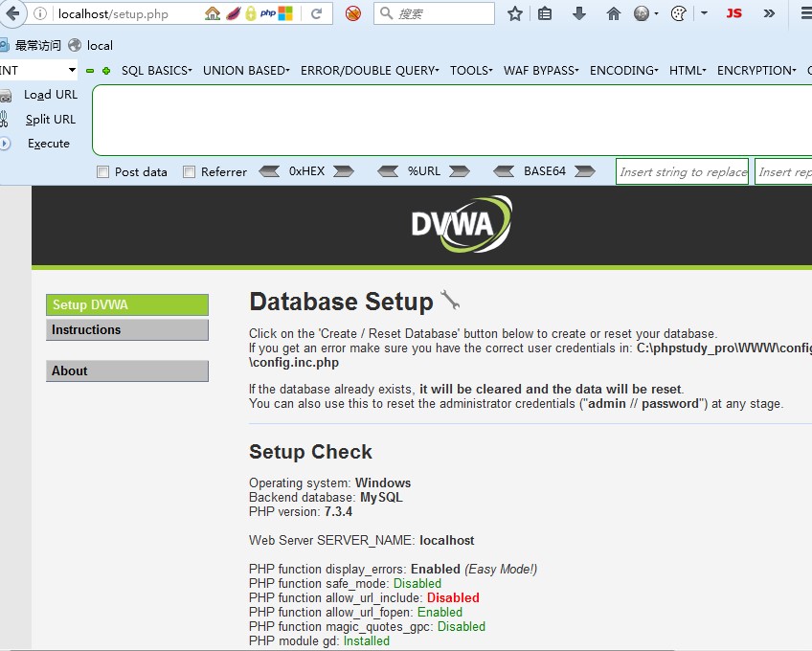This screenshot has height=651, width=812.
Task: Focus the Insert string to replace field
Action: (x=682, y=171)
